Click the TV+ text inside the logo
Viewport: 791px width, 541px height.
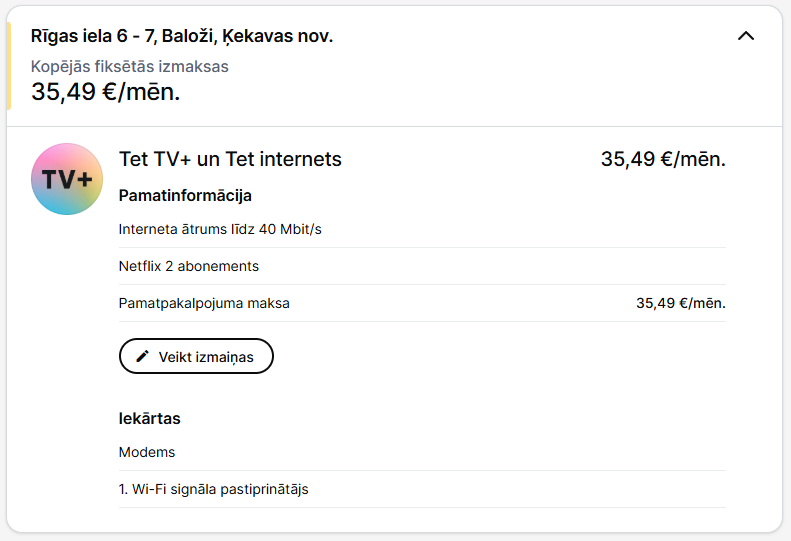pos(67,180)
